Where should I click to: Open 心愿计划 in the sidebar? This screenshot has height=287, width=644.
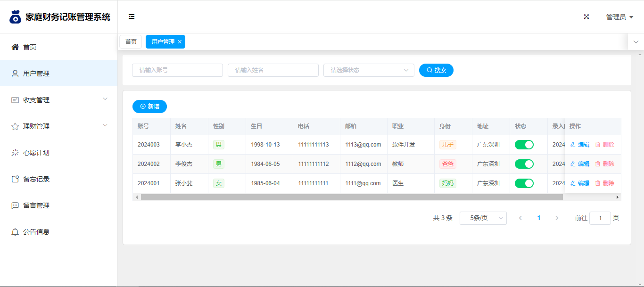point(36,153)
